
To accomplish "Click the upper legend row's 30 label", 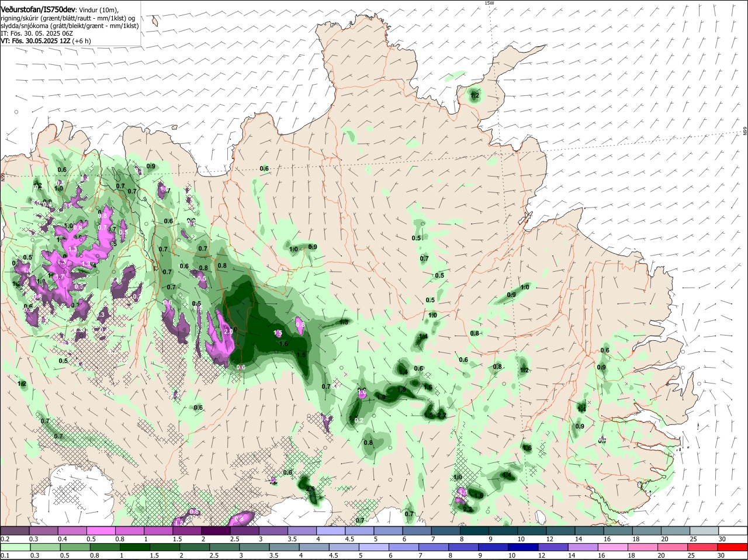I will pos(722,539).
